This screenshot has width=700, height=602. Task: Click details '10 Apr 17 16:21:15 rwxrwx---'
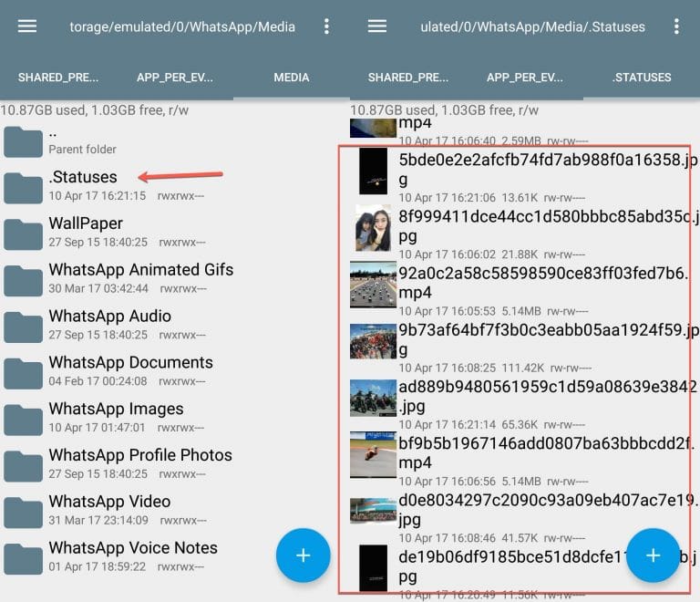point(127,196)
